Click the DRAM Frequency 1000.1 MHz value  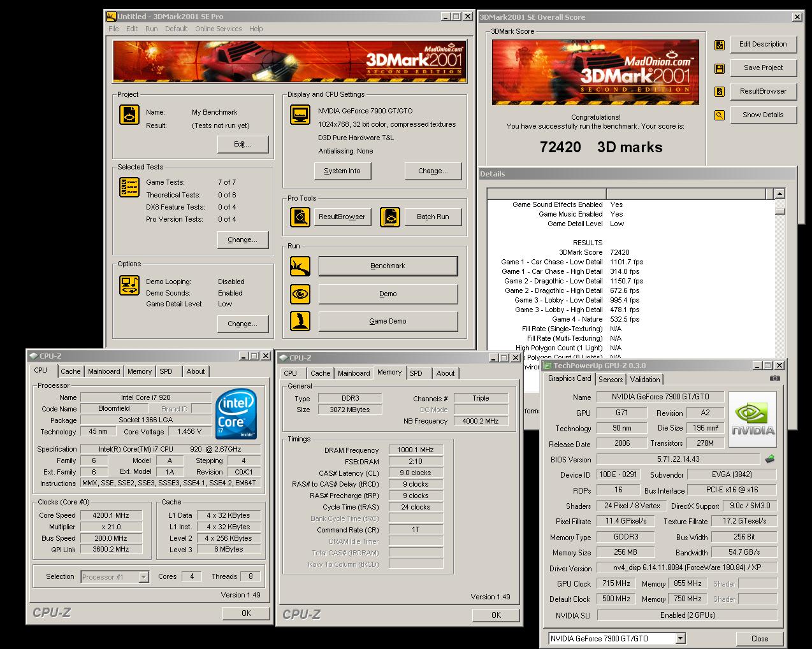tap(415, 450)
